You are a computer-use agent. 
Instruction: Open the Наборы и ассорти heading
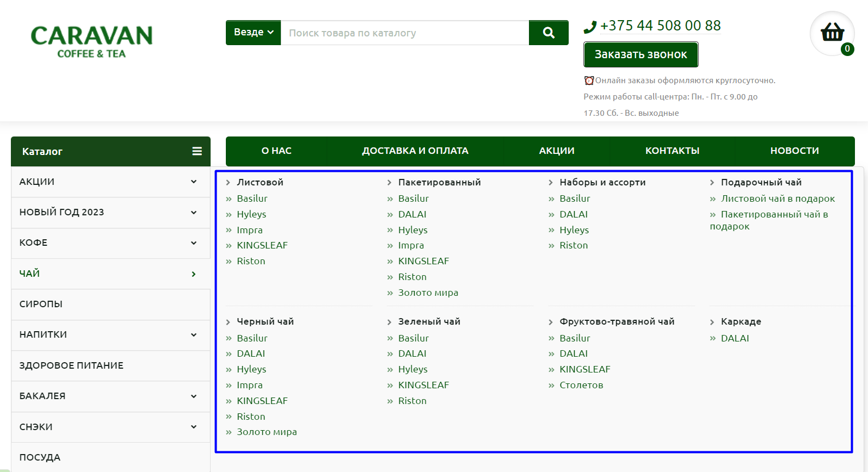(x=602, y=182)
